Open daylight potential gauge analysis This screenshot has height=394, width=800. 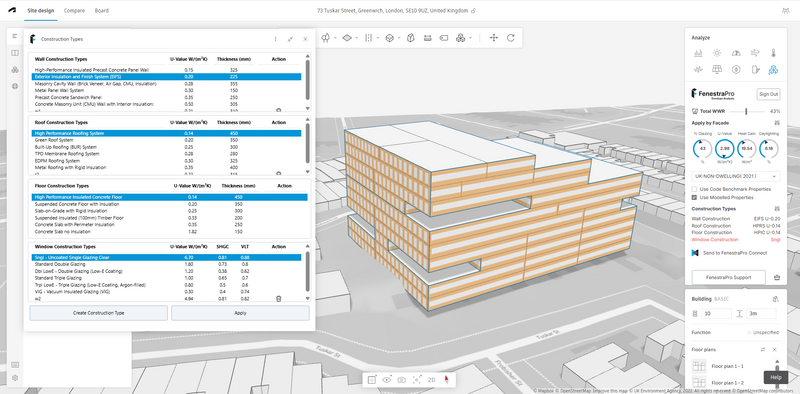click(x=736, y=53)
